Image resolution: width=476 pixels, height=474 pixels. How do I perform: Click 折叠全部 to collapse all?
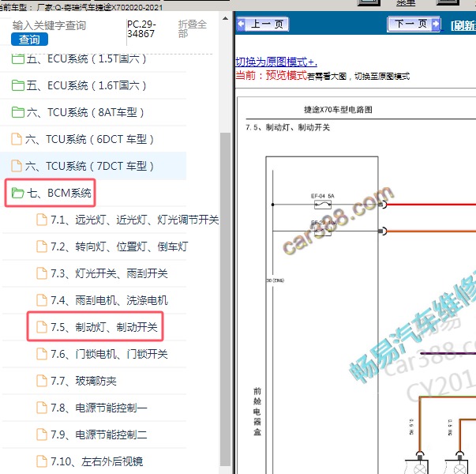pos(192,28)
